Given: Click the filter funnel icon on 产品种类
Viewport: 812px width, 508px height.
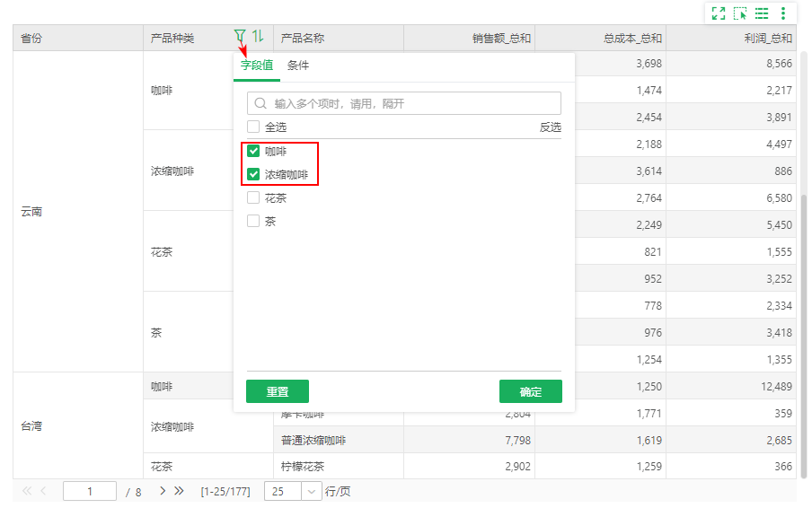Looking at the screenshot, I should [x=239, y=36].
